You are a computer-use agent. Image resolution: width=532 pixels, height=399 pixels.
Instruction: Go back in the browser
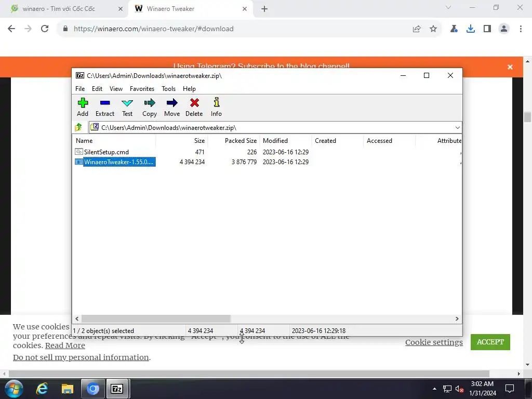pos(11,29)
